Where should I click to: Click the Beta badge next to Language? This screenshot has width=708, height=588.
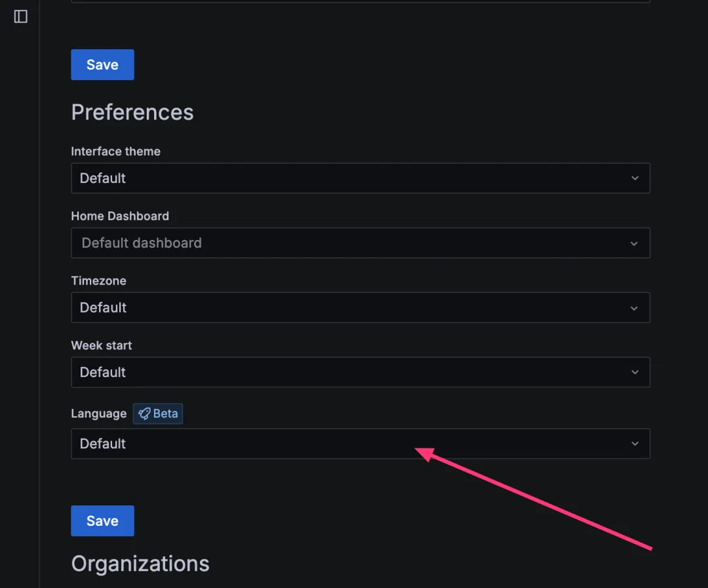click(158, 414)
